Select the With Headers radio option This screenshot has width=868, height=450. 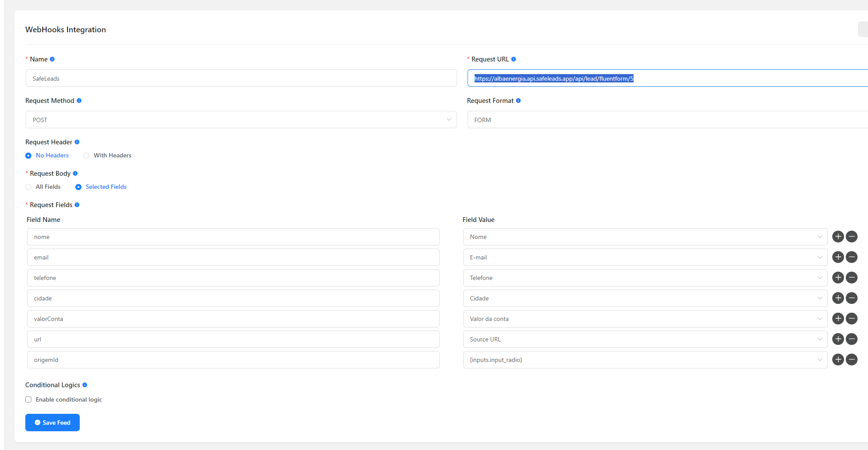tap(86, 156)
